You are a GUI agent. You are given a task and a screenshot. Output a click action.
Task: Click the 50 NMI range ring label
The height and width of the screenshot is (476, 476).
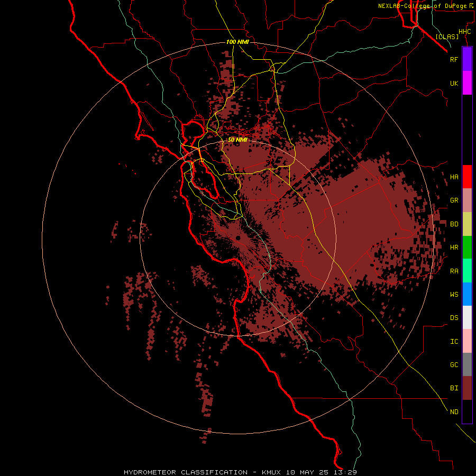[237, 140]
